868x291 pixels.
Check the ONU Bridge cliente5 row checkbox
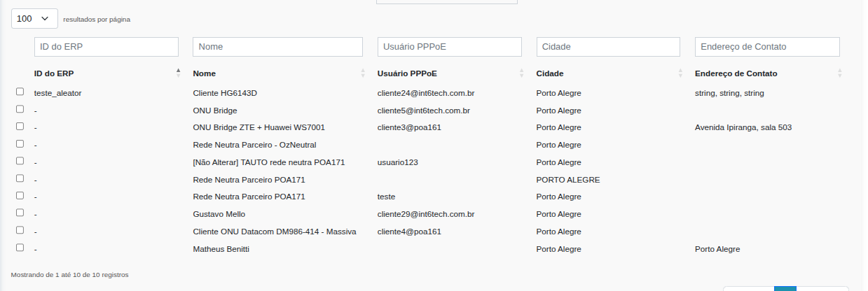(20, 109)
